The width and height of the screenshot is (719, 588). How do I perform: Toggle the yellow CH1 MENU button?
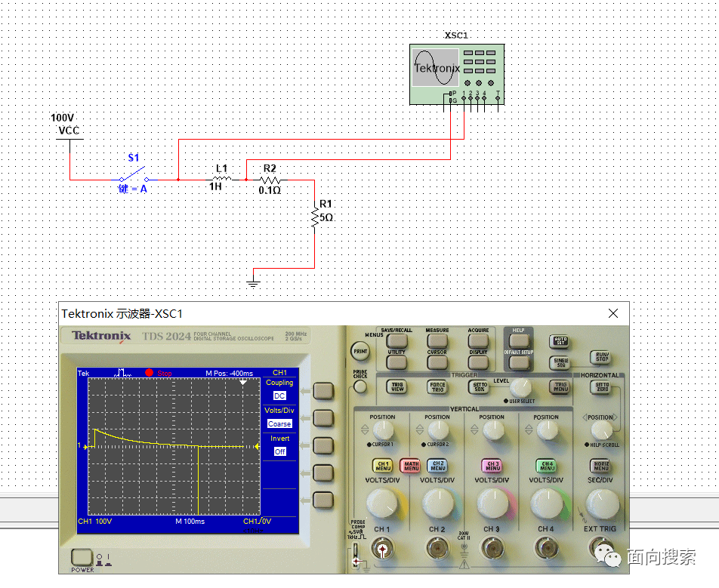click(x=382, y=466)
